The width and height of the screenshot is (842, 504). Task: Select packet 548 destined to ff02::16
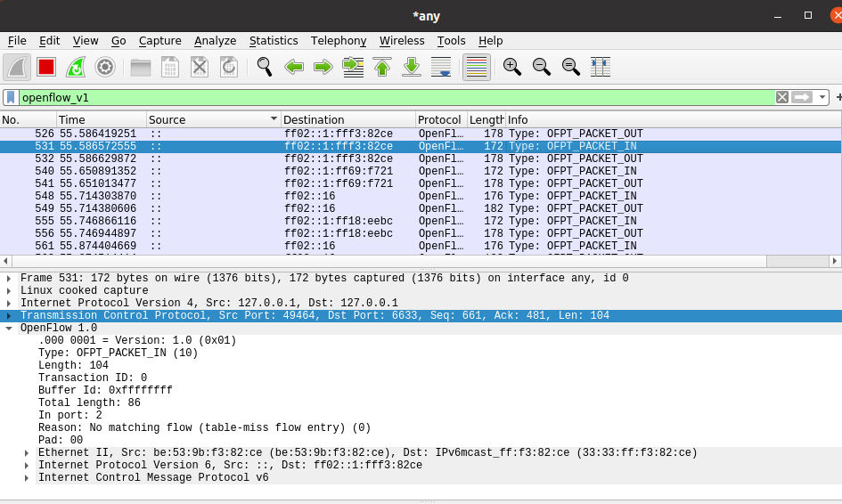(x=421, y=196)
